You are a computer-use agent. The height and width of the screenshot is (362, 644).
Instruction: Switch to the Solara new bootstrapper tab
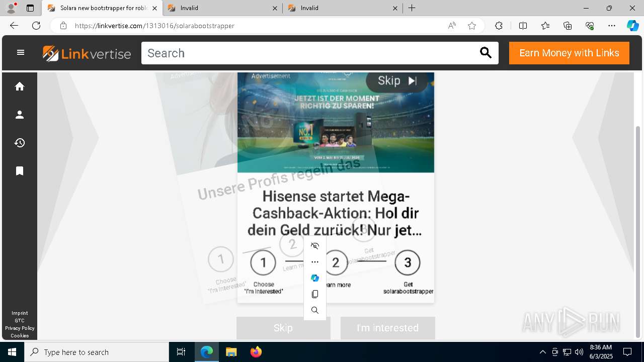click(x=102, y=8)
